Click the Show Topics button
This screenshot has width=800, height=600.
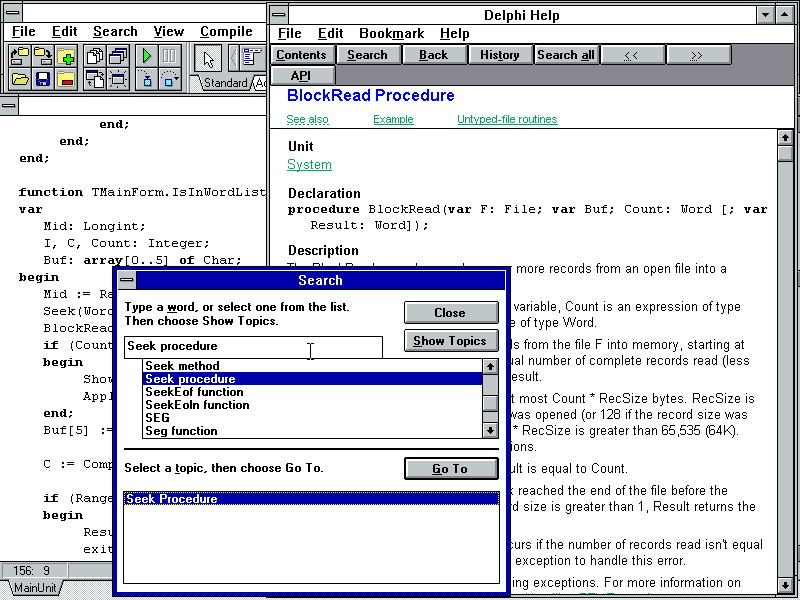point(451,340)
